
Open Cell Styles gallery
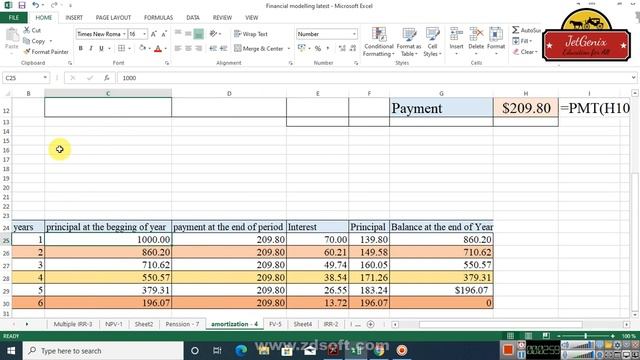point(432,42)
